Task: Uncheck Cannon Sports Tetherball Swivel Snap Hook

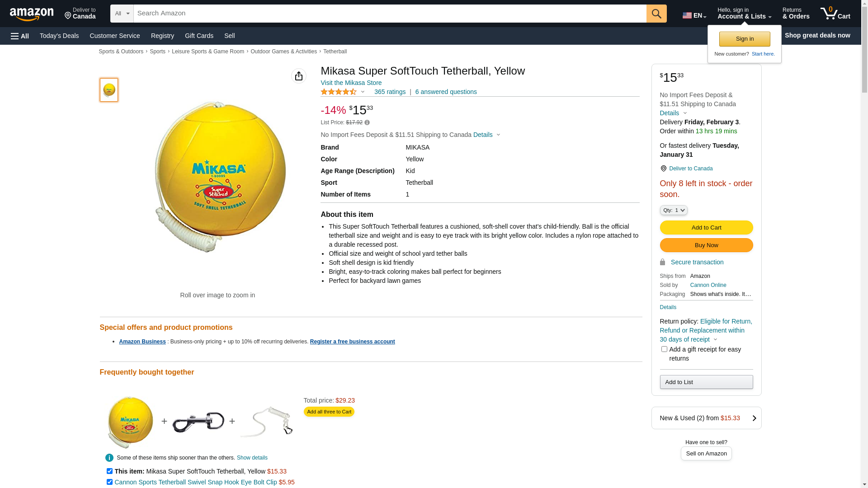Action: [x=109, y=482]
